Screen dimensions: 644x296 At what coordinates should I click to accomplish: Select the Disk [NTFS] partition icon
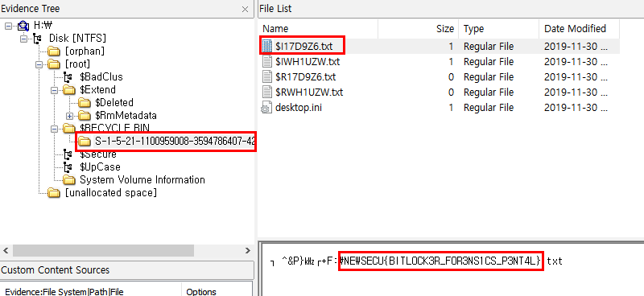(38, 39)
